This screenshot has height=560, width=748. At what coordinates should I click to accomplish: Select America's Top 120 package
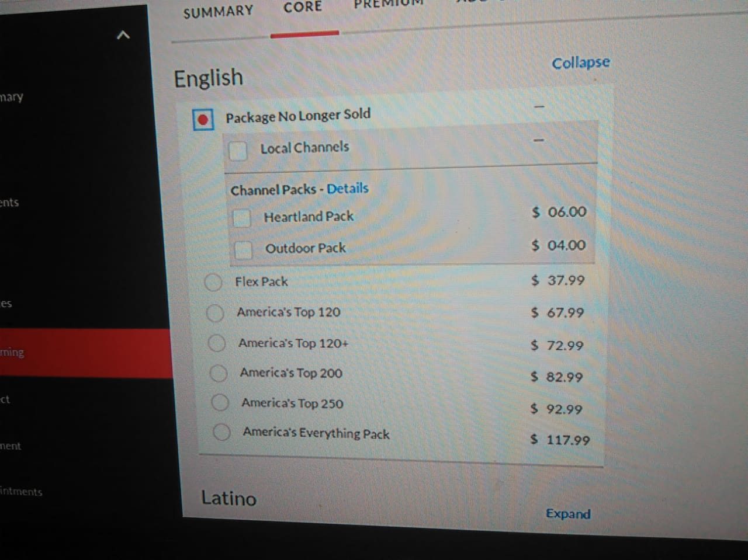[x=215, y=314]
